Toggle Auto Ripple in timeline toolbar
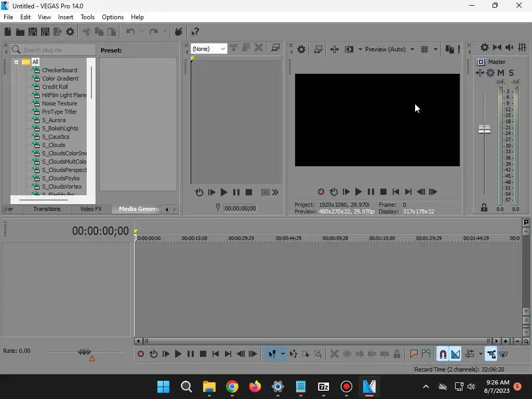The height and width of the screenshot is (399, 532). (x=470, y=354)
